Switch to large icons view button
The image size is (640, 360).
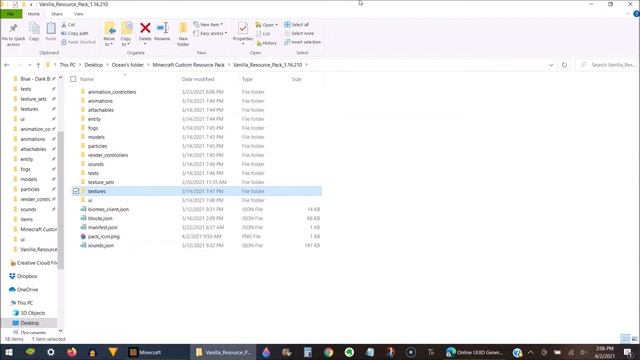tap(634, 339)
